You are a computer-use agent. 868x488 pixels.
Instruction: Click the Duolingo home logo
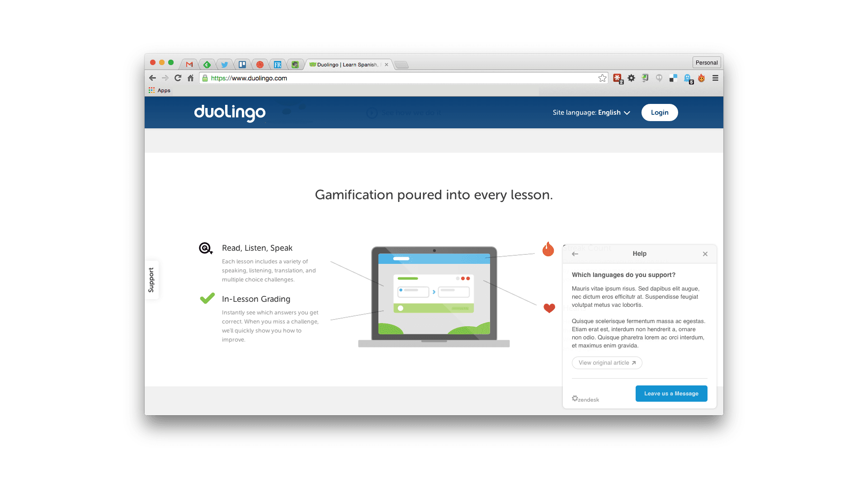click(230, 113)
